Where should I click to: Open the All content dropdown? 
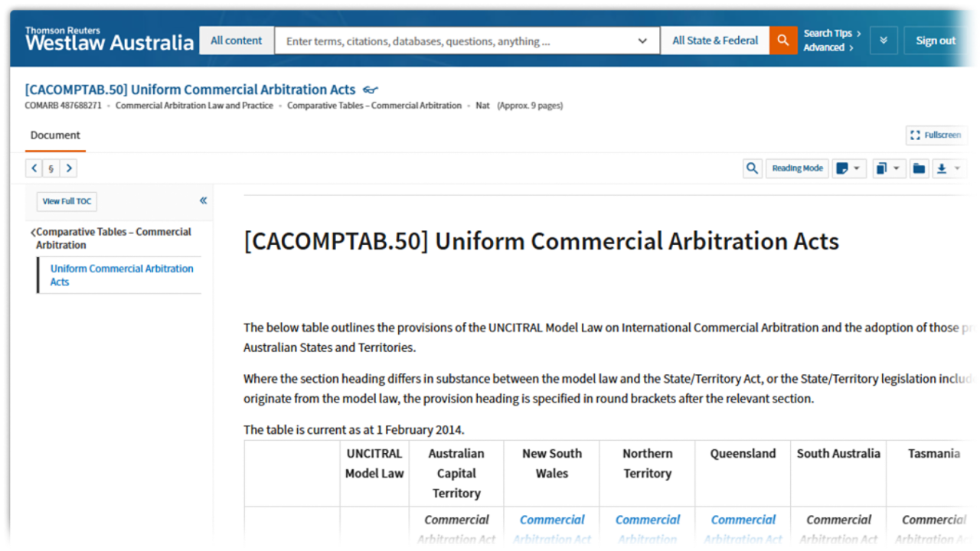pos(237,41)
